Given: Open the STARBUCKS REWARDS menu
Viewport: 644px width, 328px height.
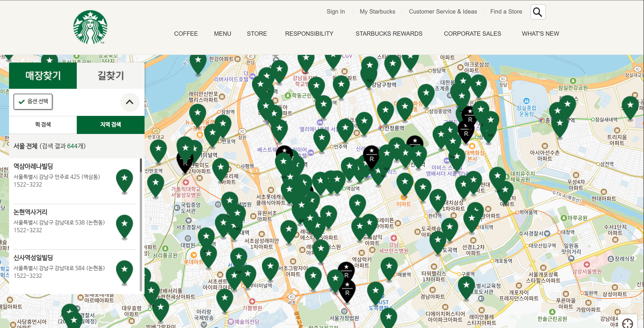Looking at the screenshot, I should coord(389,34).
